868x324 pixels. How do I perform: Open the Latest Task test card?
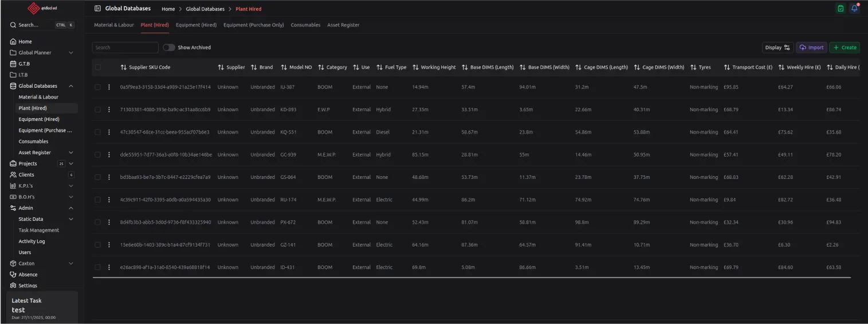tap(42, 307)
